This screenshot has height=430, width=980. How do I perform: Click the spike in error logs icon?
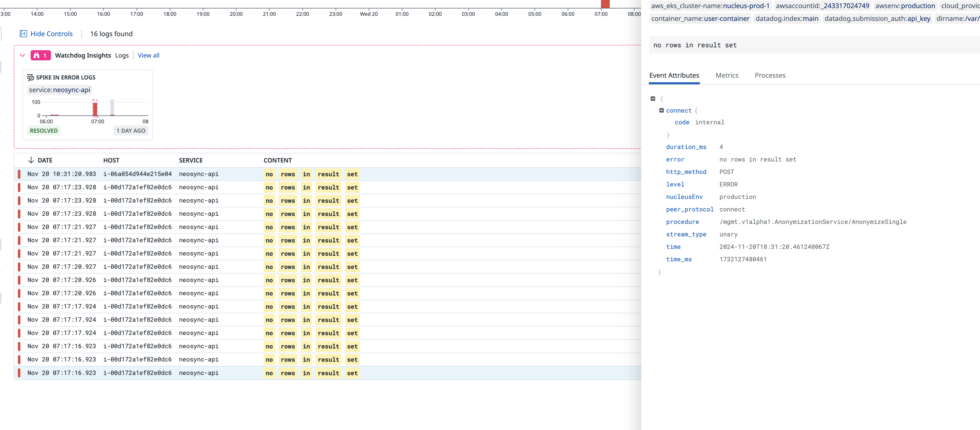pos(30,77)
